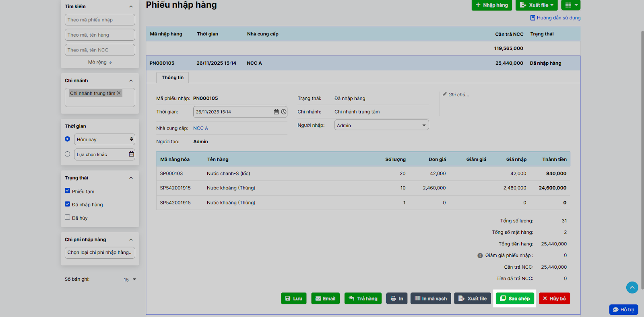
Task: Click the Chọn loại chi phí nhập hàng field
Action: 100,253
